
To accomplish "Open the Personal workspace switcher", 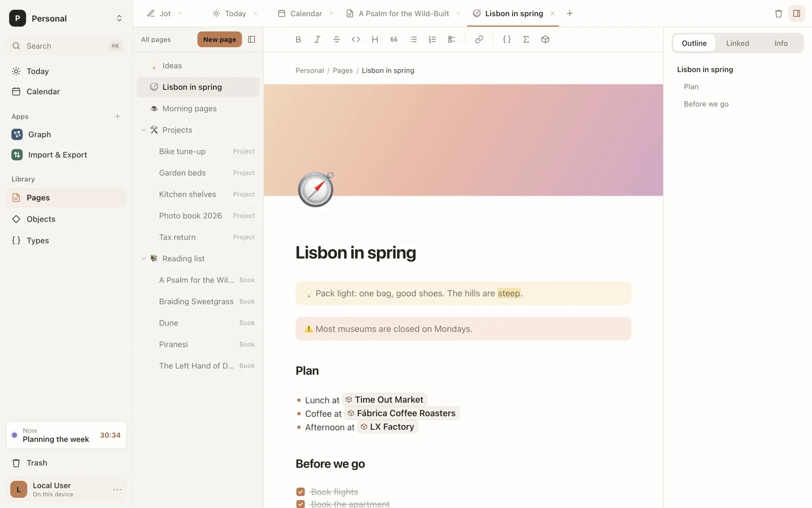I will pos(66,18).
